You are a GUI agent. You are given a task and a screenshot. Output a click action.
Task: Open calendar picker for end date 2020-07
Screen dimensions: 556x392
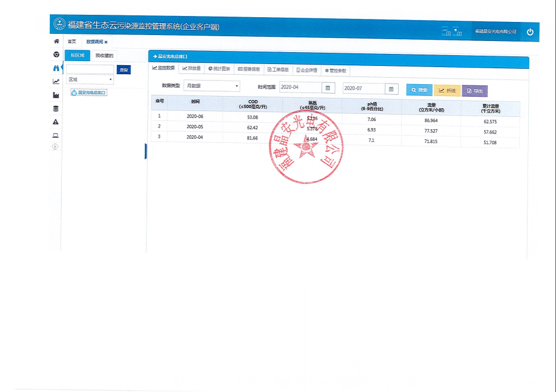click(391, 88)
